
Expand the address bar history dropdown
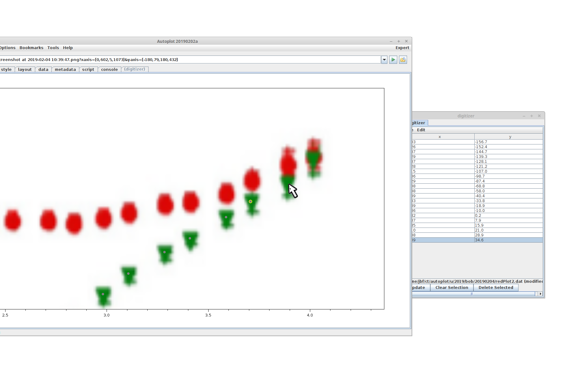384,60
